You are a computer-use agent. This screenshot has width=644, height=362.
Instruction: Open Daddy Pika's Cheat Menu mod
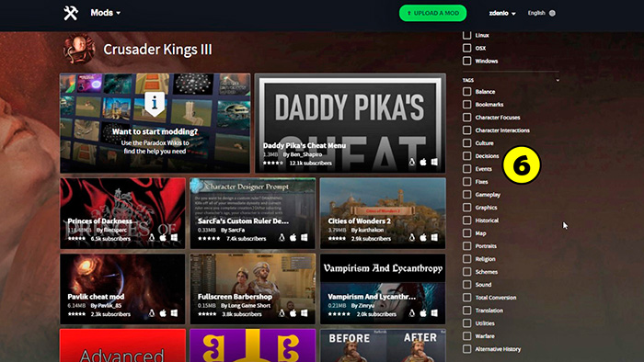pyautogui.click(x=350, y=123)
